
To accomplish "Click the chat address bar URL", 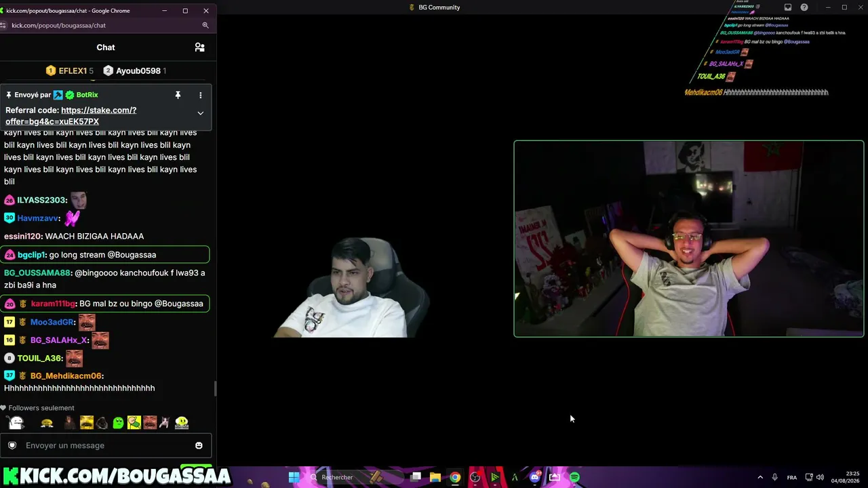I will pyautogui.click(x=58, y=25).
